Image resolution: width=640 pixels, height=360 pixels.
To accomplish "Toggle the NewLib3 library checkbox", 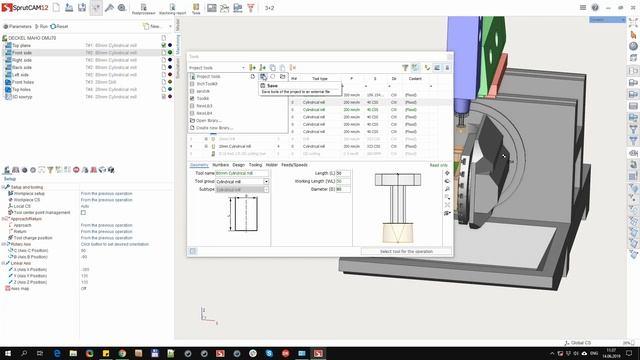I will [192, 106].
